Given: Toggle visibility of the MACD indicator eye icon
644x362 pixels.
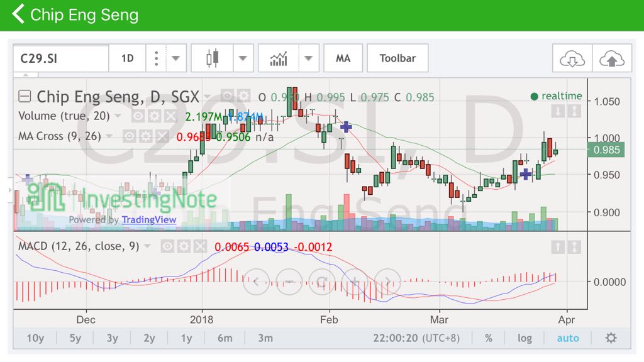Looking at the screenshot, I should coord(167,246).
